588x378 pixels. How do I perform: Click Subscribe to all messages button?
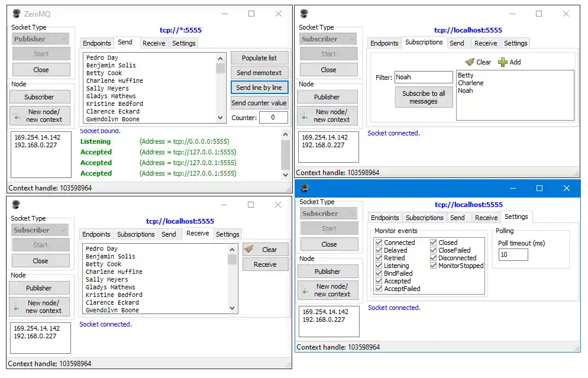424,97
